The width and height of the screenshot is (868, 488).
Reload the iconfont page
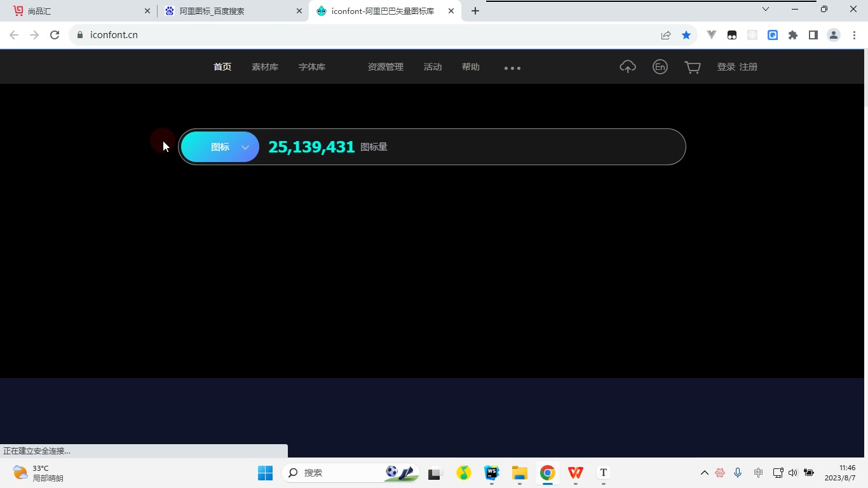click(x=55, y=35)
